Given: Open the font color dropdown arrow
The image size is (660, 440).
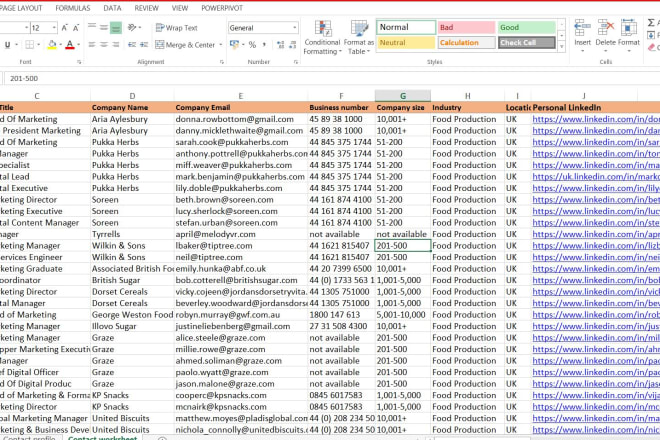Looking at the screenshot, I should click(x=79, y=45).
